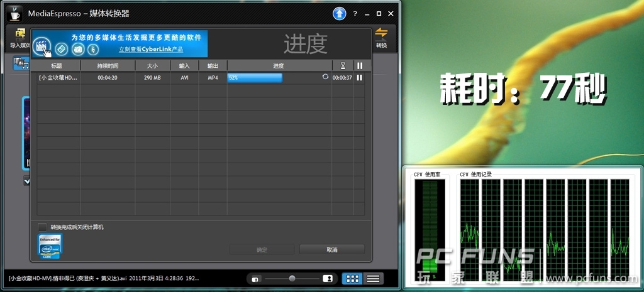Click the blue update arrow icon
Screen dimensions: 644x292
click(x=340, y=13)
